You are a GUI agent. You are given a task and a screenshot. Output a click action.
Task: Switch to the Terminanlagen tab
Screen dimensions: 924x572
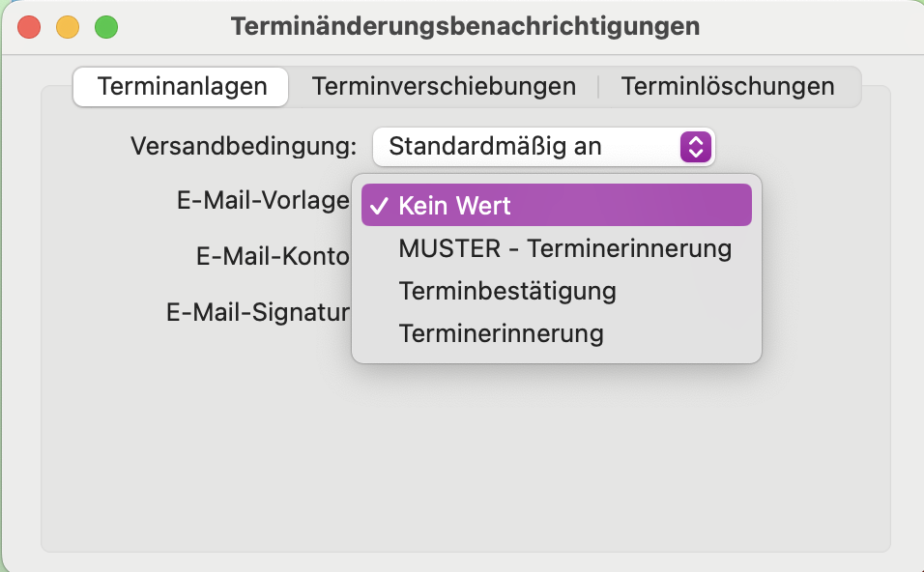(x=181, y=87)
